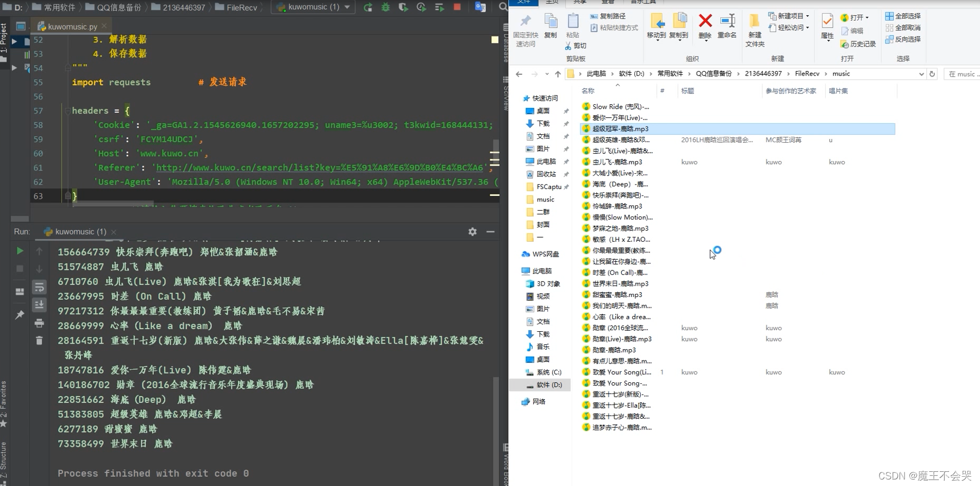980x486 pixels.
Task: Clear console with trash icon
Action: (x=39, y=340)
